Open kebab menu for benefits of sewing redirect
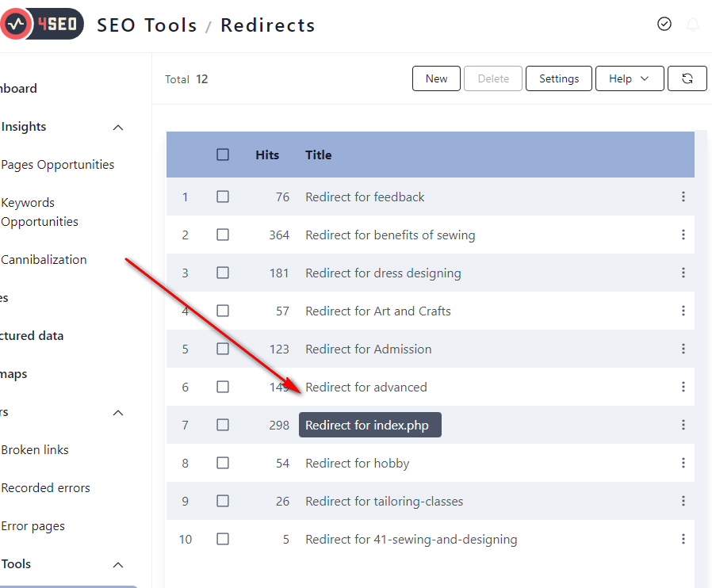Image resolution: width=712 pixels, height=588 pixels. pos(683,235)
